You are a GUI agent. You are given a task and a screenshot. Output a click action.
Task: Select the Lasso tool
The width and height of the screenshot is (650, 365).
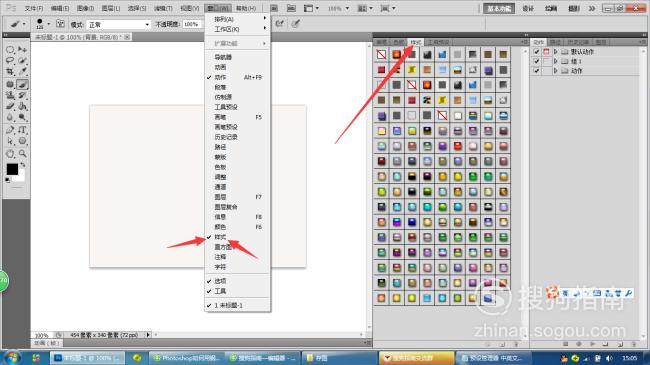point(10,61)
